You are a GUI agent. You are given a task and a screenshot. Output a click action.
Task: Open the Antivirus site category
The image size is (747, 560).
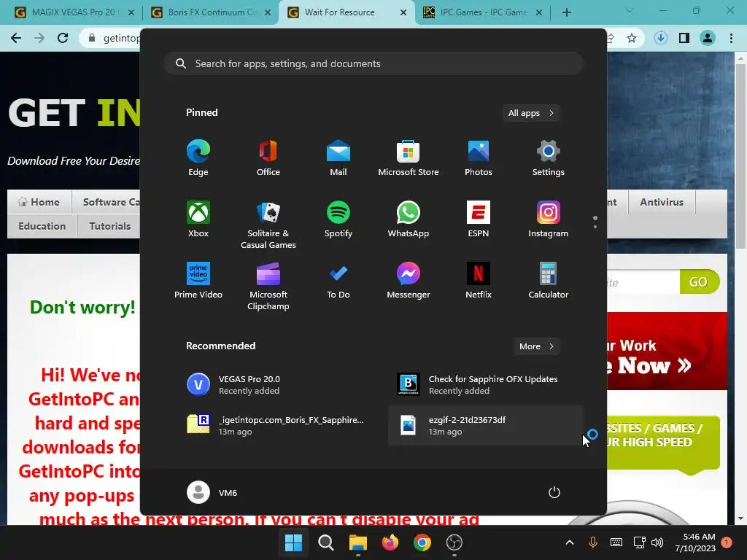pos(662,202)
